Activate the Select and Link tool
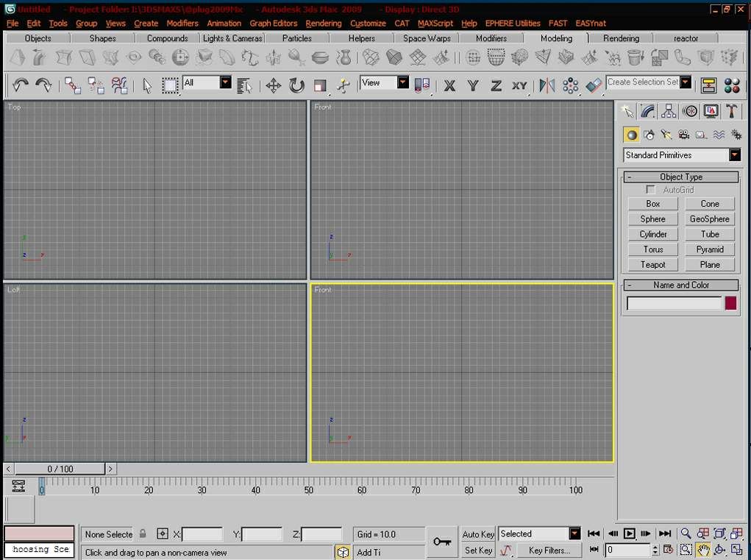751x560 pixels. (73, 85)
